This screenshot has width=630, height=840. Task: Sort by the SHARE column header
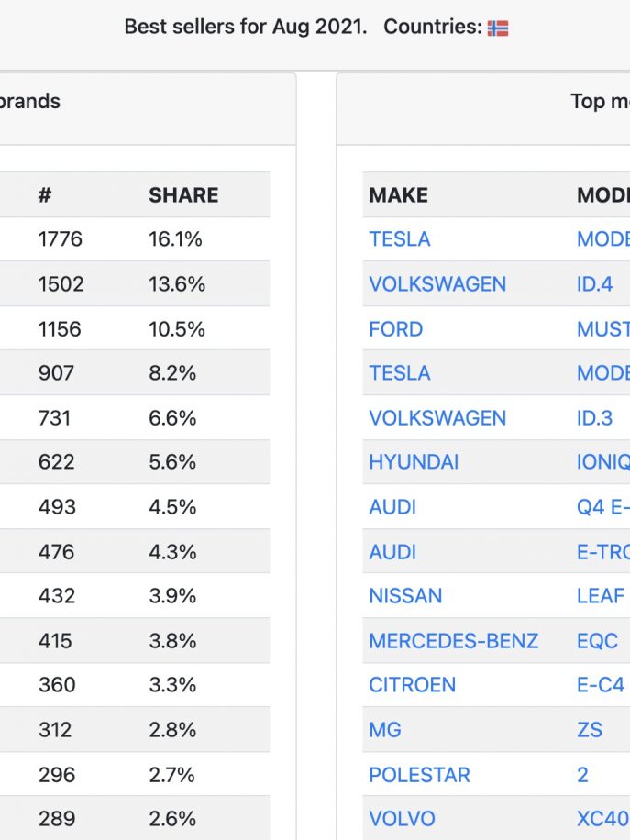[x=183, y=195]
